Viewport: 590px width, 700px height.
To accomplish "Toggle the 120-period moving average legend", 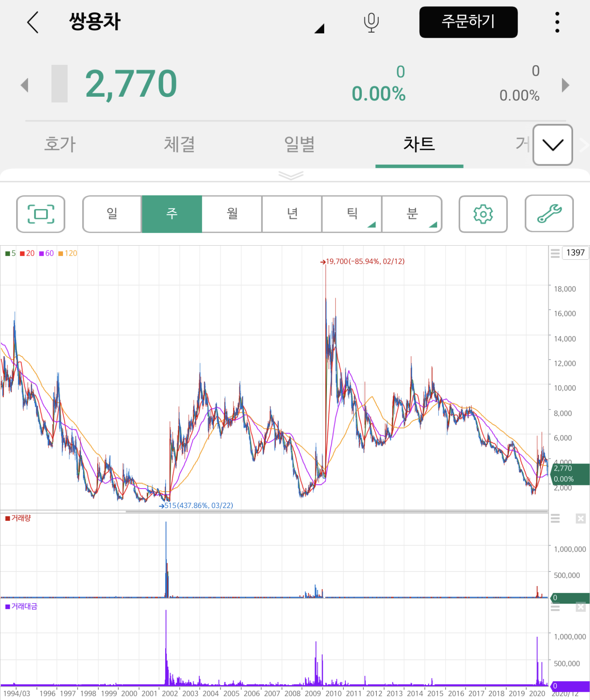I will (68, 254).
